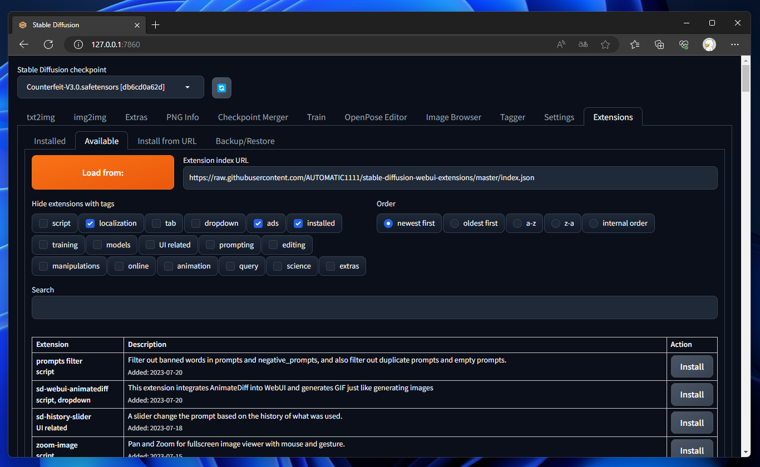Open the Collections icon
Screen dimensions: 760x467
pyautogui.click(x=659, y=45)
